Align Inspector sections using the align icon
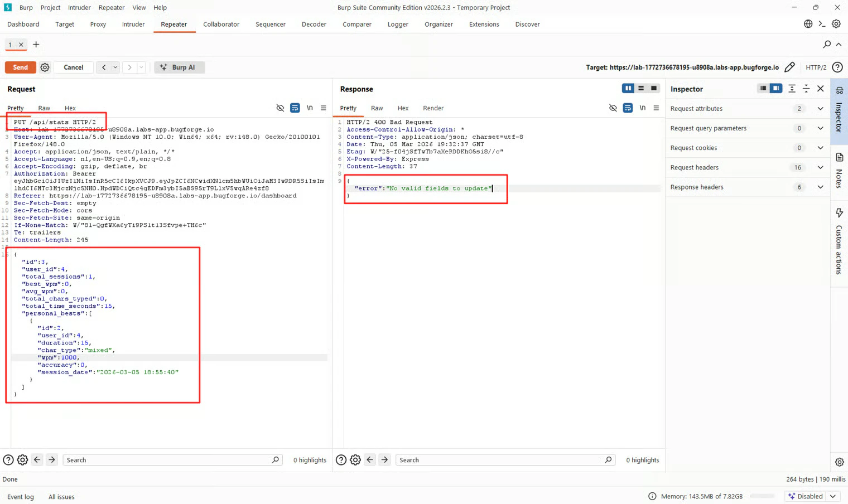Image resolution: width=848 pixels, height=504 pixels. coord(792,89)
